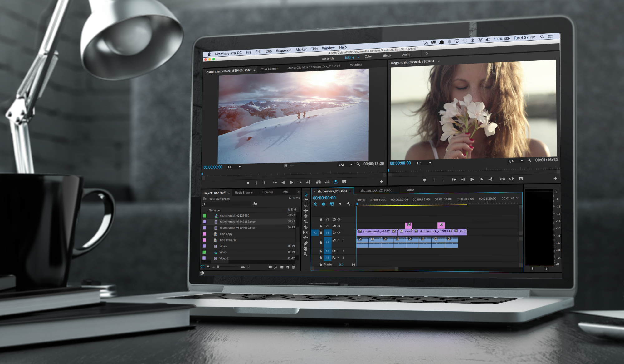This screenshot has width=624, height=364.
Task: Click the New Bin folder icon
Action: tap(282, 267)
